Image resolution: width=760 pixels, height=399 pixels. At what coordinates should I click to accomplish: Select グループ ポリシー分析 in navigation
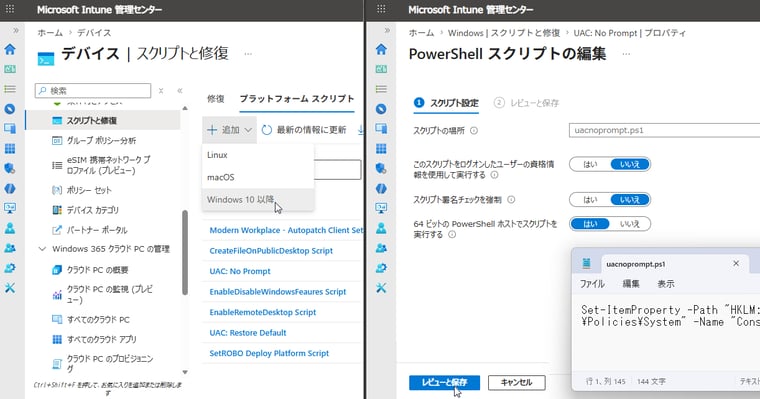pos(101,141)
